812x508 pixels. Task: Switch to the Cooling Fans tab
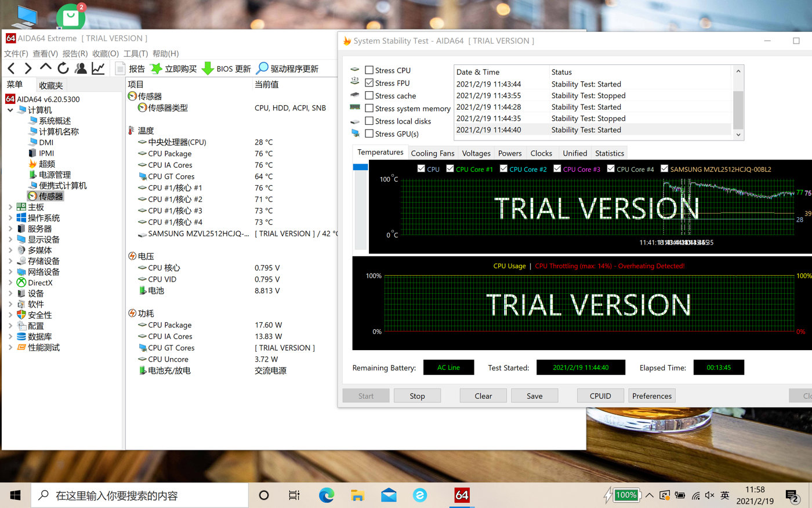tap(432, 153)
